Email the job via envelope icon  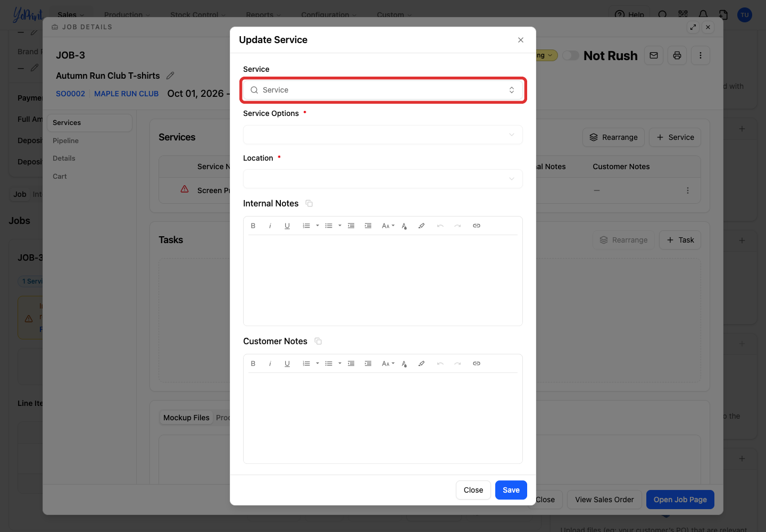(654, 55)
